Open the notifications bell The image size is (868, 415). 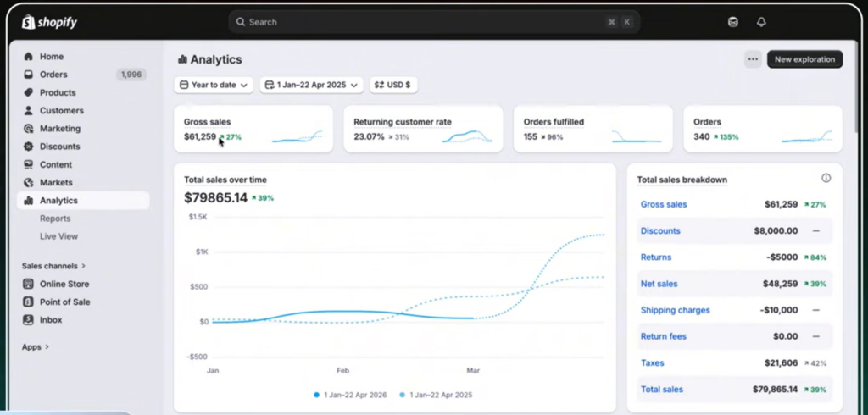tap(761, 22)
